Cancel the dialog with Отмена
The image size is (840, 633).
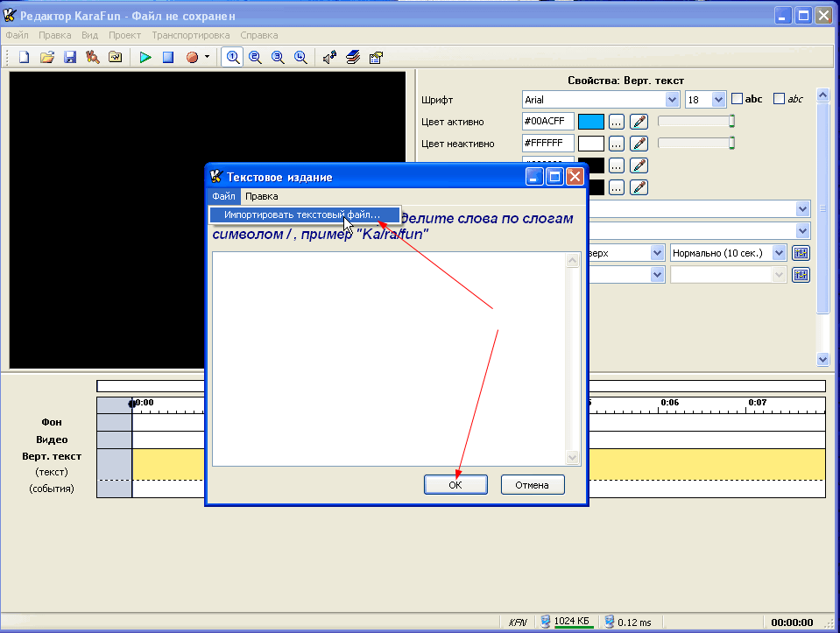(533, 485)
